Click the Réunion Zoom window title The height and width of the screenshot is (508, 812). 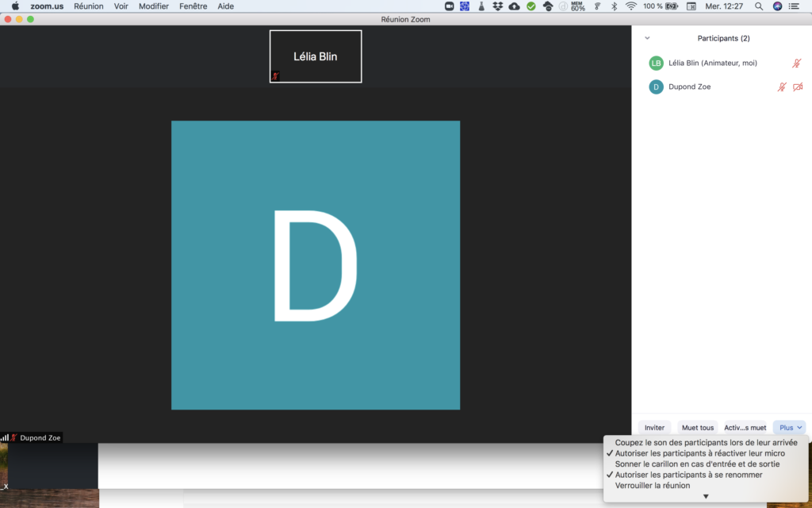point(405,20)
